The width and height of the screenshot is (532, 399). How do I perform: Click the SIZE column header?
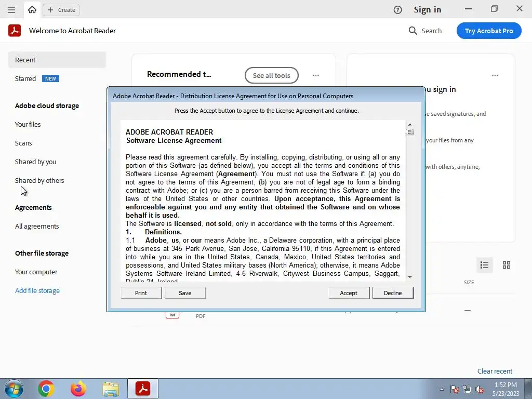tap(469, 282)
